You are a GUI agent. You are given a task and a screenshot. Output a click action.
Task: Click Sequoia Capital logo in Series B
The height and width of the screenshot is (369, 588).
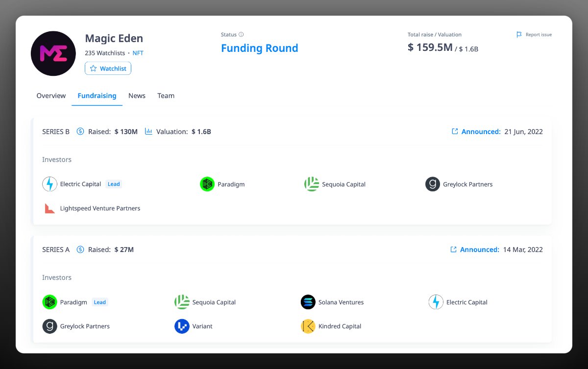(312, 184)
